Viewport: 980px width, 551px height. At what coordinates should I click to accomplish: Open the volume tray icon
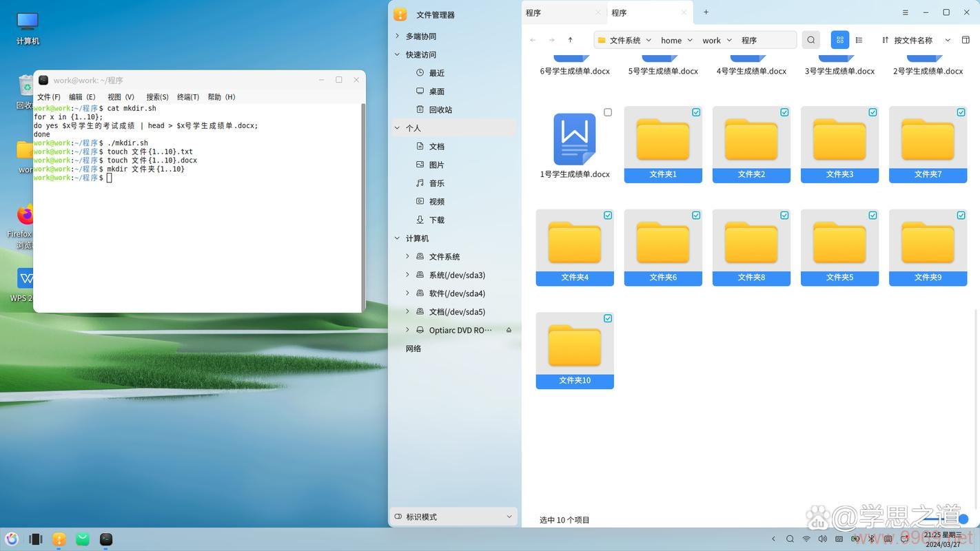coord(822,539)
